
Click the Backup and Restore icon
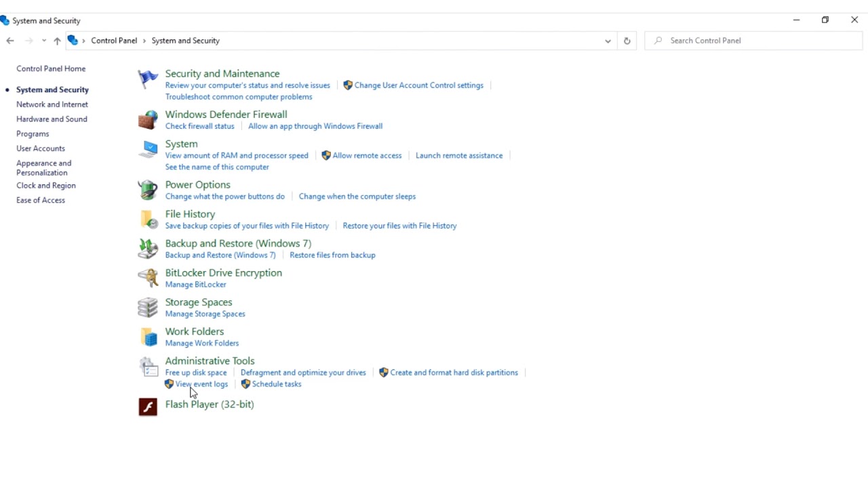148,249
